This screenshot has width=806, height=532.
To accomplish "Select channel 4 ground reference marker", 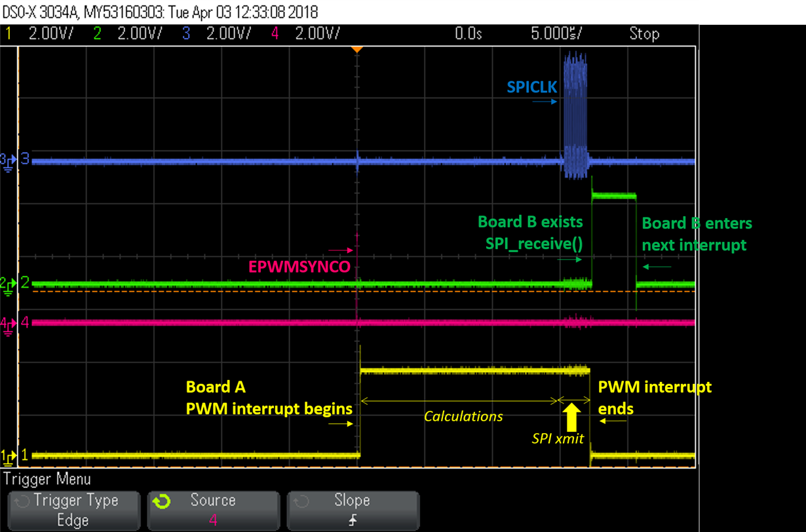I will click(7, 324).
